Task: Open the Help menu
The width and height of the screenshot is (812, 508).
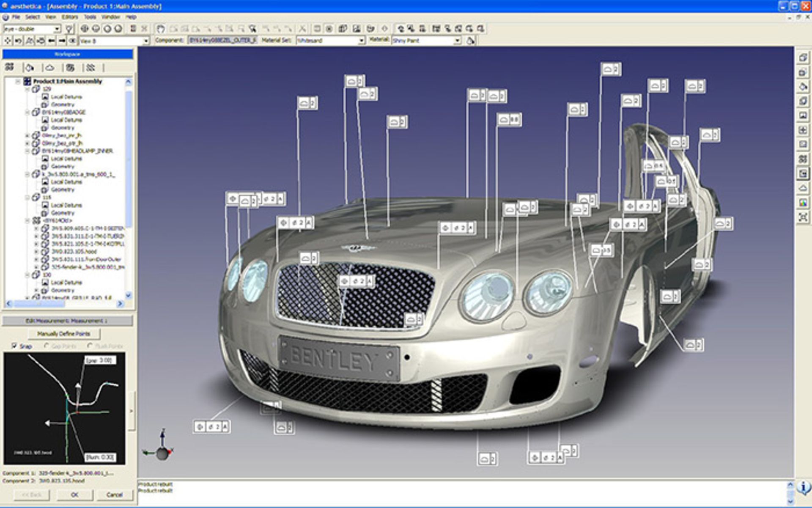Action: tap(131, 17)
